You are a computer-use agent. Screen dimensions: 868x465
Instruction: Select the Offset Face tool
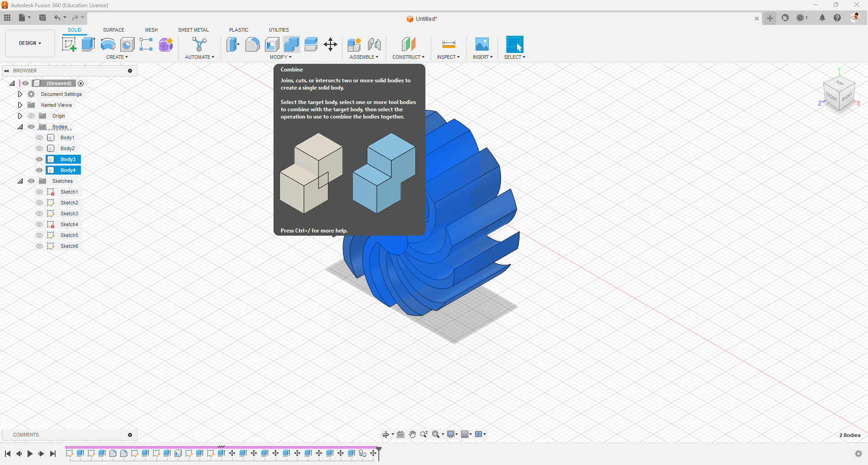point(311,44)
